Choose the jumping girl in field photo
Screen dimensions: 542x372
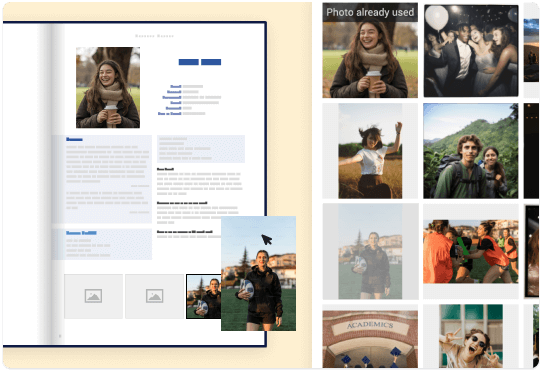pyautogui.click(x=370, y=151)
